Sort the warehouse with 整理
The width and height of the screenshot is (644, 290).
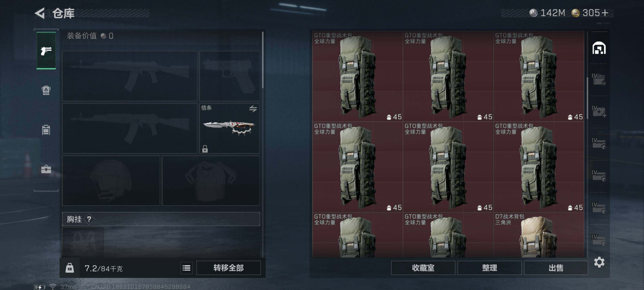[489, 268]
